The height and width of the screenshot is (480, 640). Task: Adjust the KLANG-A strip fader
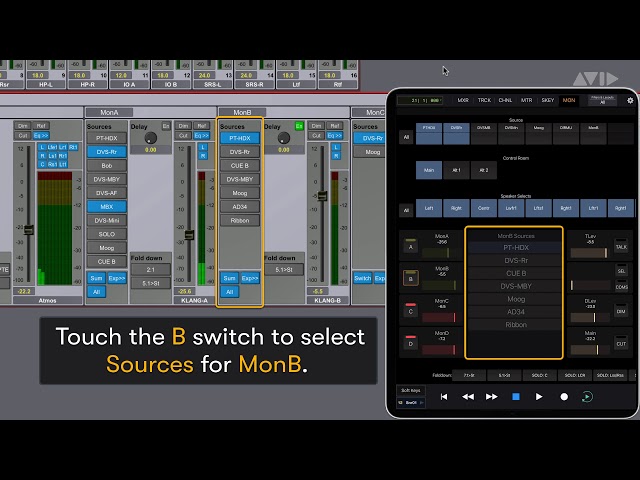point(189,235)
